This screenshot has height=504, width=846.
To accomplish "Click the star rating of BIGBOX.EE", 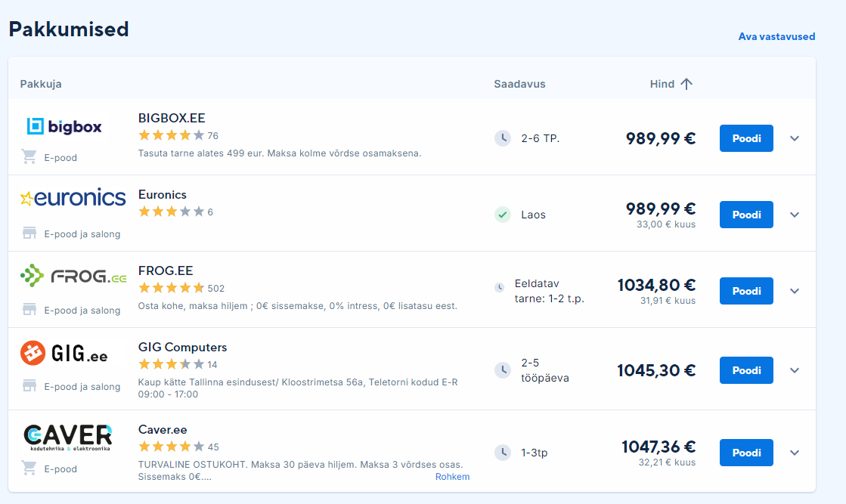I will (x=172, y=135).
